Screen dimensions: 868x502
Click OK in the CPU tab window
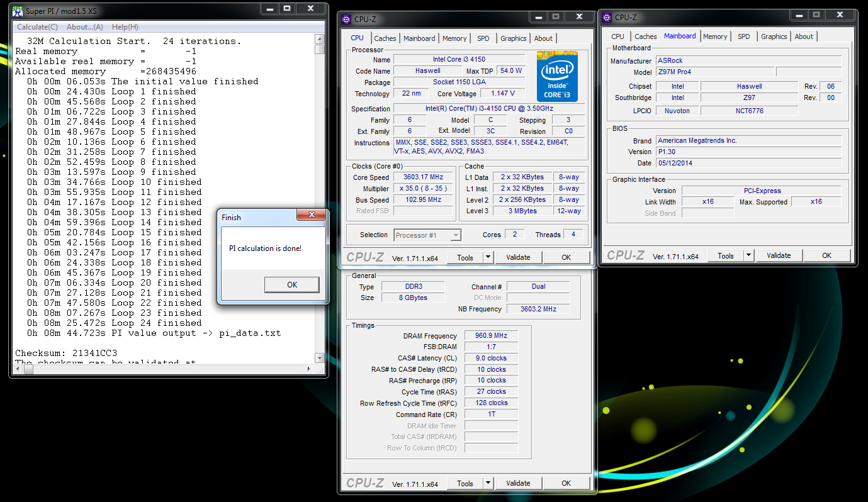(566, 257)
